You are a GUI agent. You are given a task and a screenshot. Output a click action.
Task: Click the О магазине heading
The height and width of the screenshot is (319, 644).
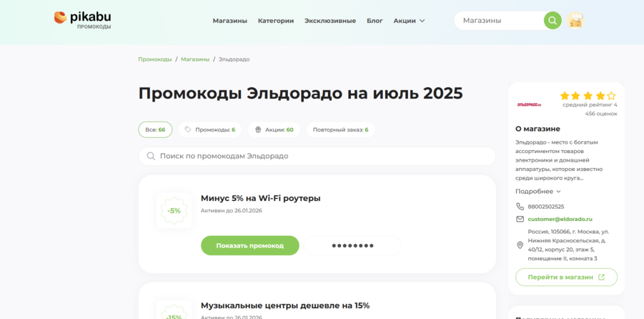(538, 129)
